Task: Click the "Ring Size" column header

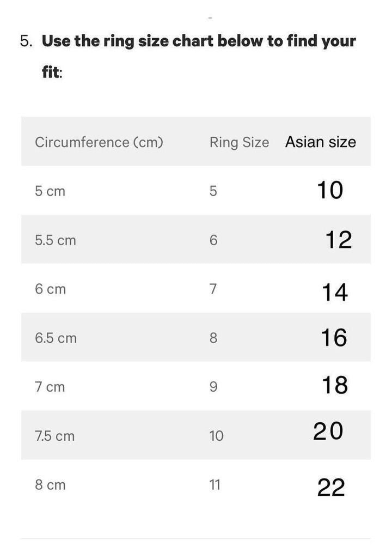Action: click(239, 142)
